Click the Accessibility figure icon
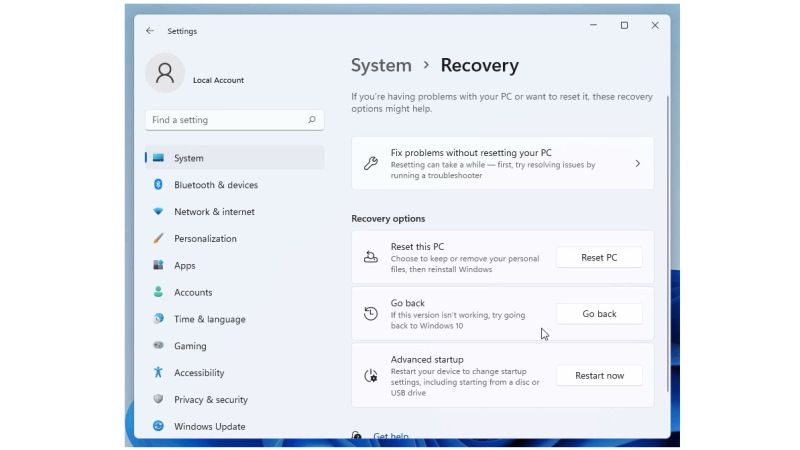800x450 pixels. (x=158, y=372)
